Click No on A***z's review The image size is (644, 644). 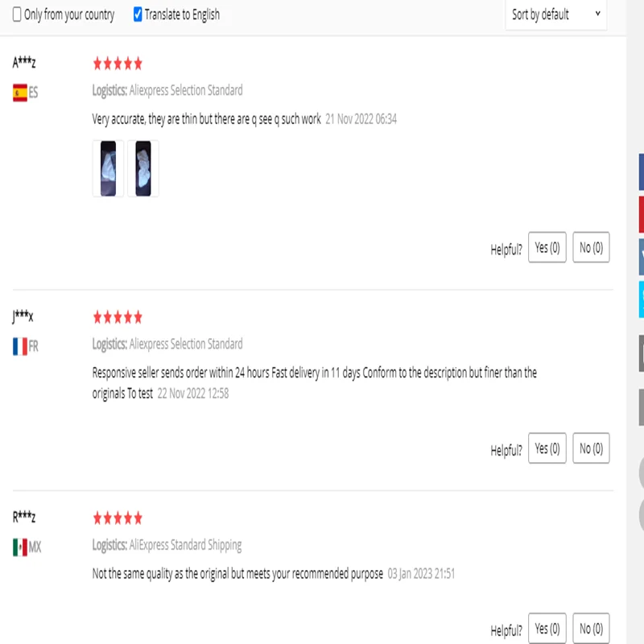click(x=591, y=248)
